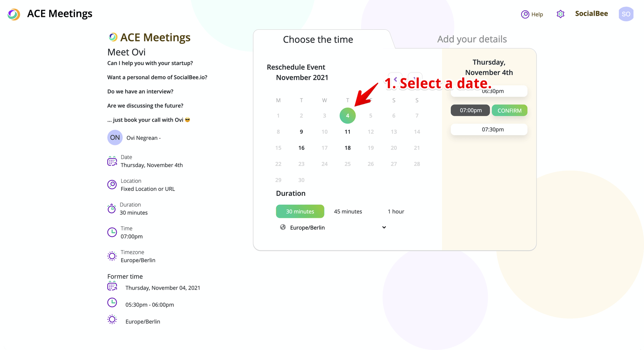Switch duration to 1 hour

click(x=396, y=211)
